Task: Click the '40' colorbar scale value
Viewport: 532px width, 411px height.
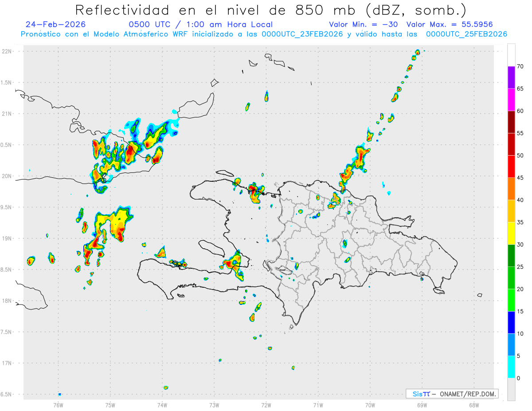Action: [520, 200]
